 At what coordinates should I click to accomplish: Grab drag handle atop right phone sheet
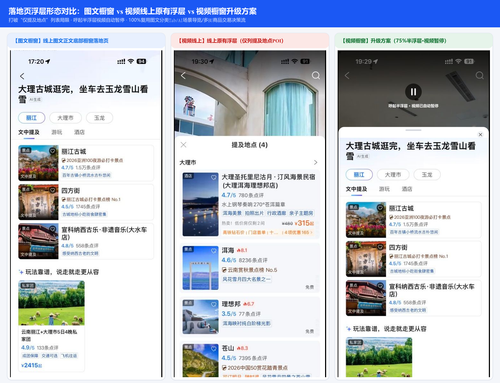(x=414, y=130)
